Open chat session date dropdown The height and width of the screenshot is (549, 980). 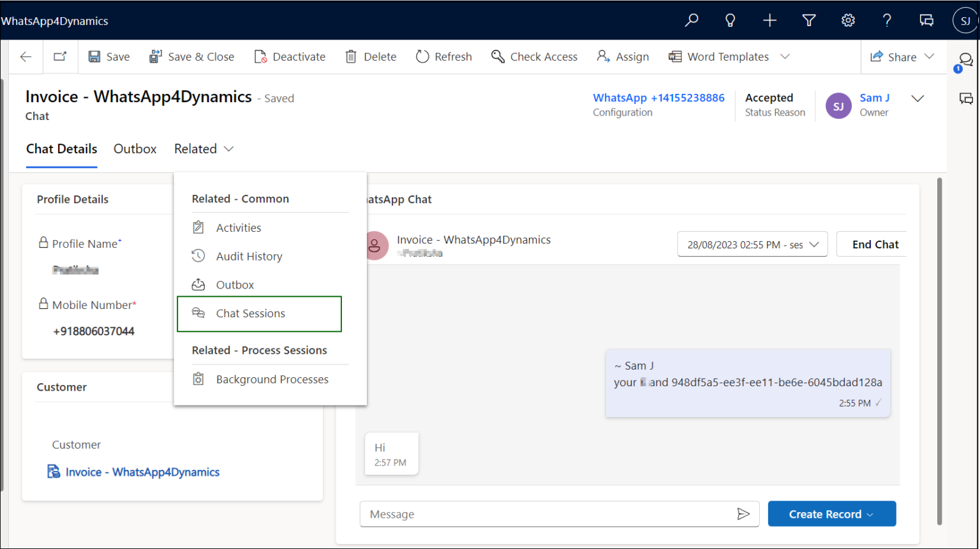coord(752,244)
